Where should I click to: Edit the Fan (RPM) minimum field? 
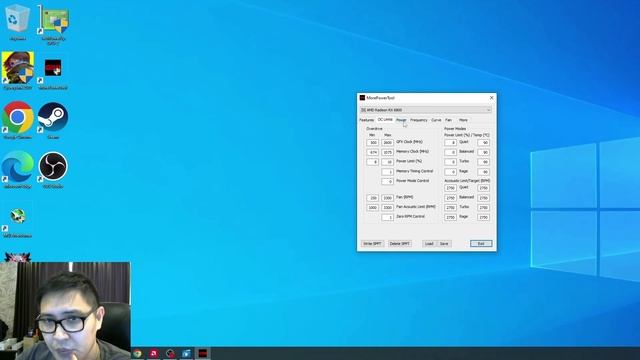[372, 198]
